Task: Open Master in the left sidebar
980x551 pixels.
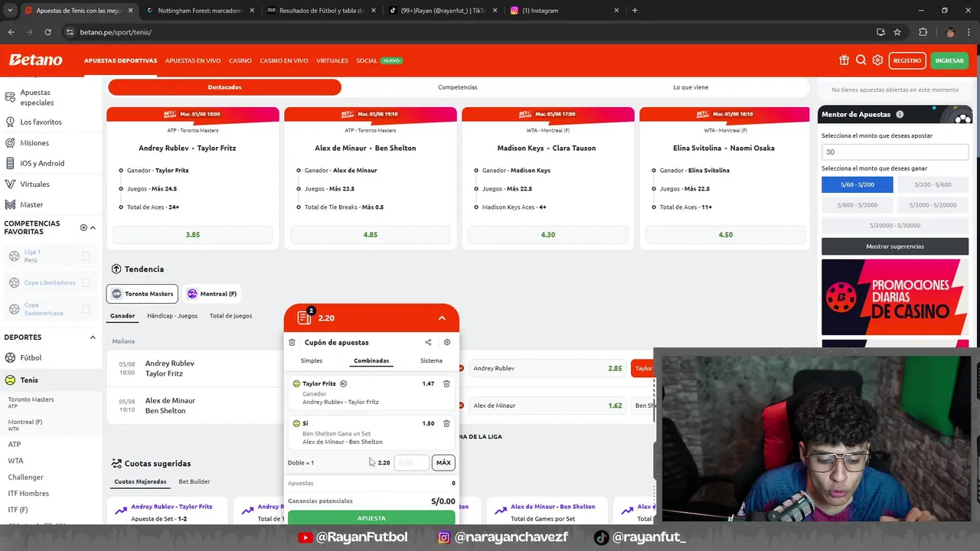Action: coord(31,204)
